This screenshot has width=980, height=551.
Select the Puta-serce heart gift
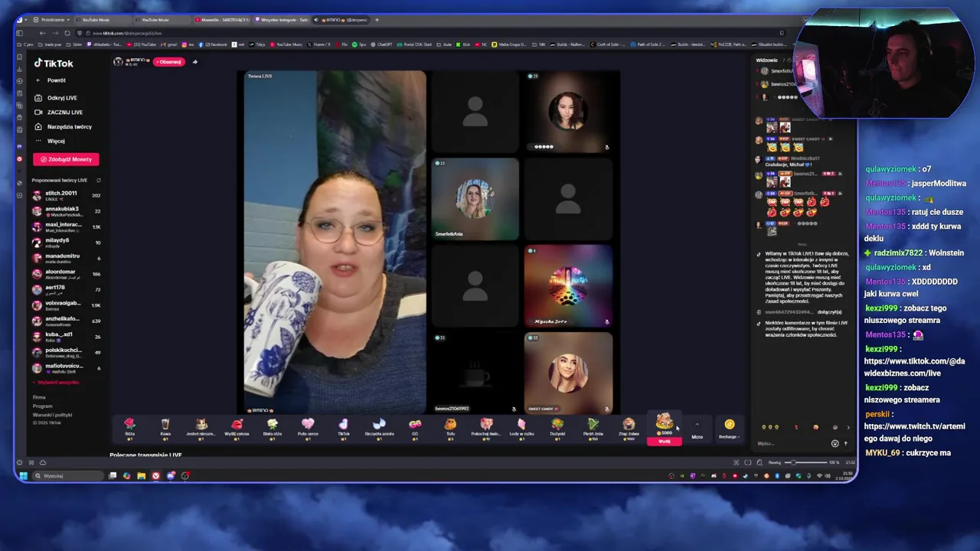(308, 428)
